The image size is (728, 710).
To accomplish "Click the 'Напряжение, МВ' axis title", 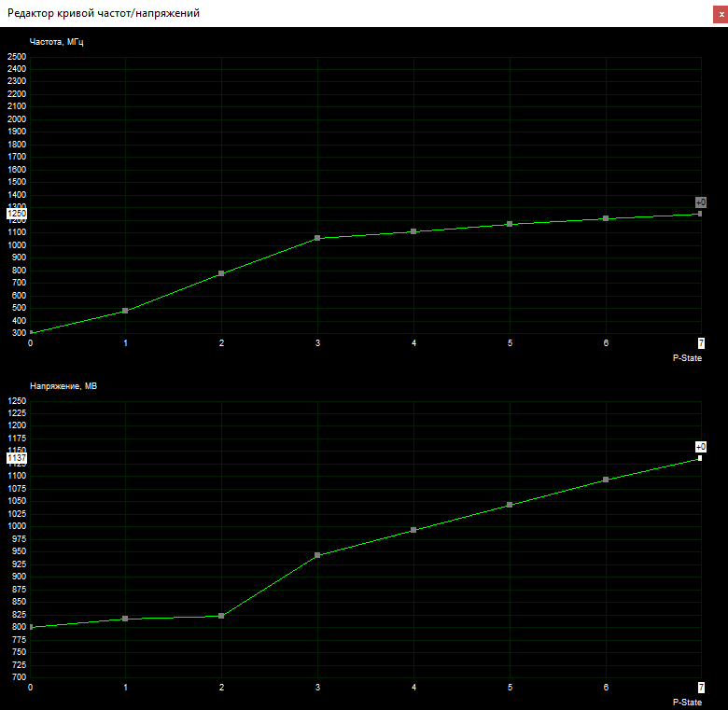I will pos(63,386).
